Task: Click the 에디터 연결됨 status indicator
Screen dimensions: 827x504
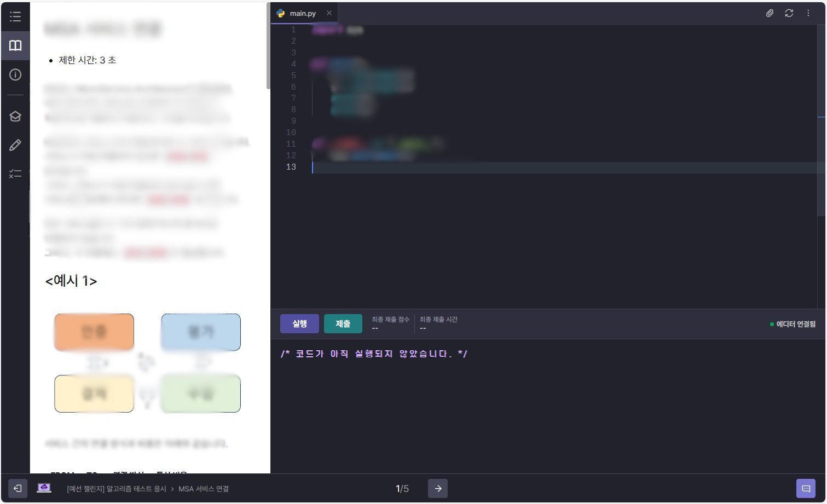Action: (x=793, y=324)
